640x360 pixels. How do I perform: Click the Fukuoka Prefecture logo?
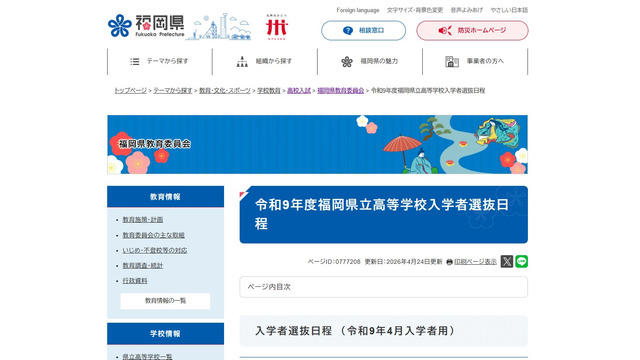[x=146, y=26]
